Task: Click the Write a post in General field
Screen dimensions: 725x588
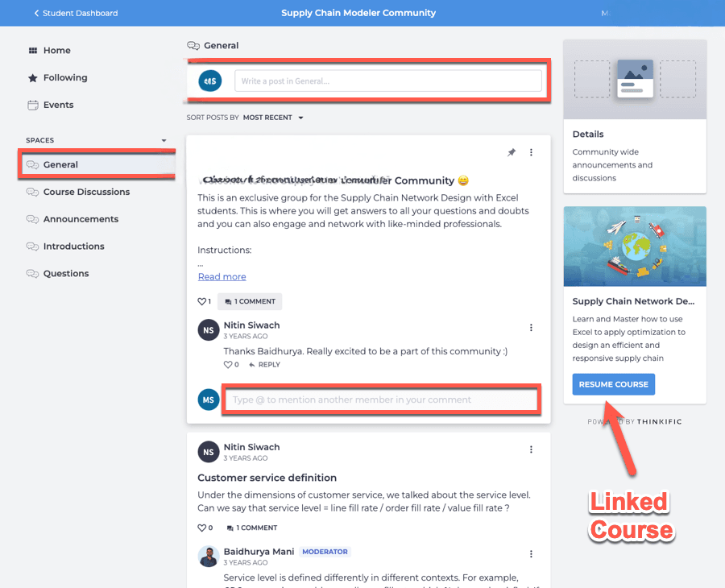Action: click(x=387, y=81)
